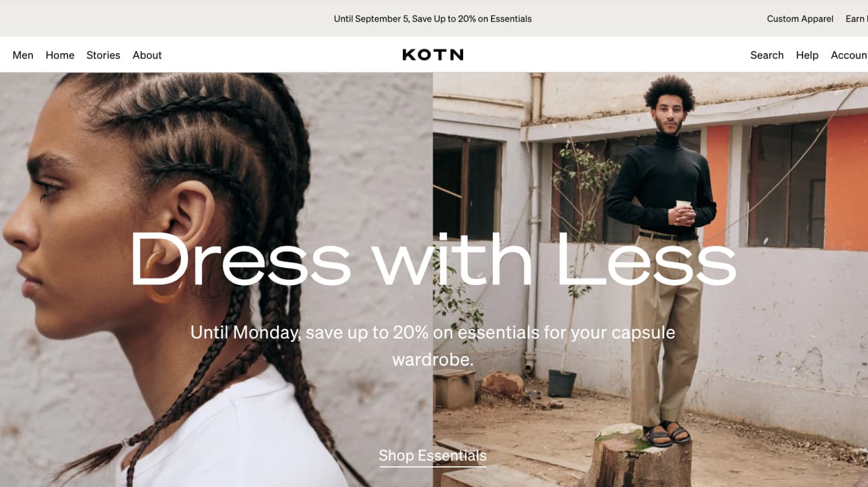Viewport: 868px width, 487px height.
Task: Click the Dress with Less headline
Action: pyautogui.click(x=433, y=258)
